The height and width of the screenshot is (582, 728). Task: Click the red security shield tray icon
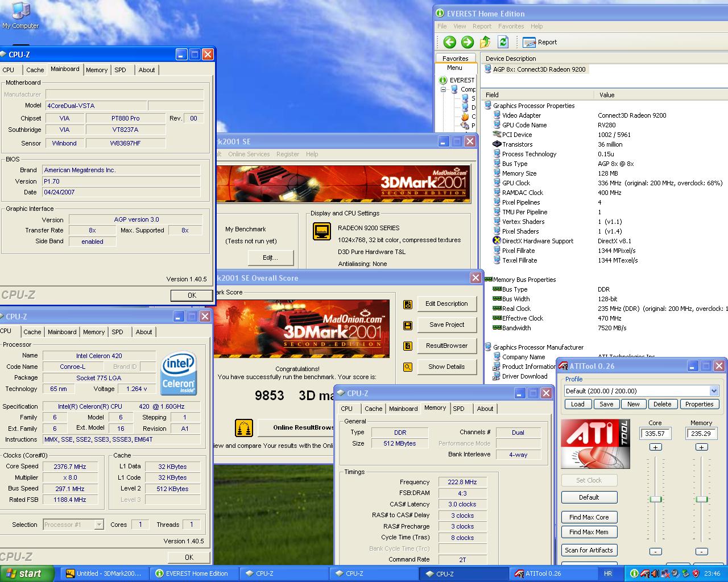(x=696, y=573)
